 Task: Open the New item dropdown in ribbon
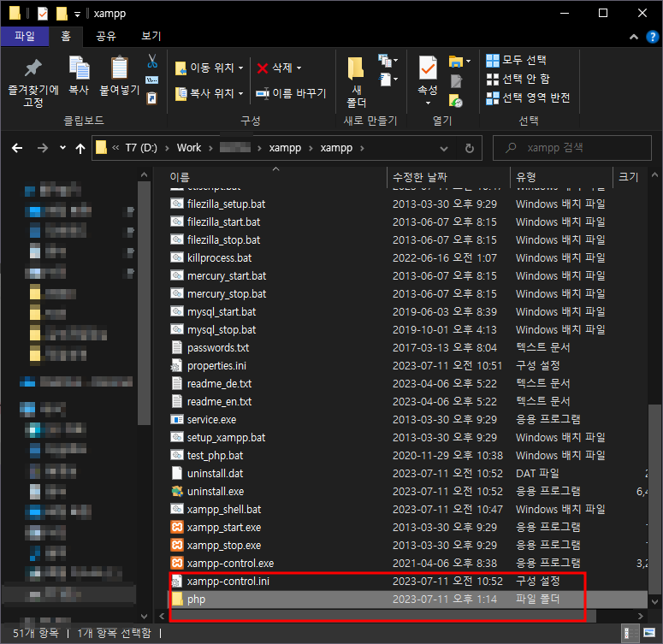pos(395,61)
